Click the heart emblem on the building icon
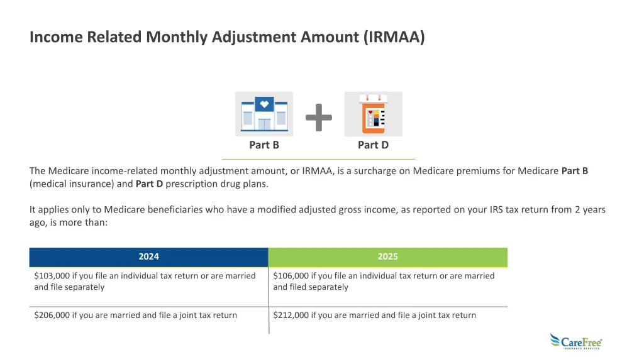Image resolution: width=644 pixels, height=362 pixels. [x=264, y=104]
